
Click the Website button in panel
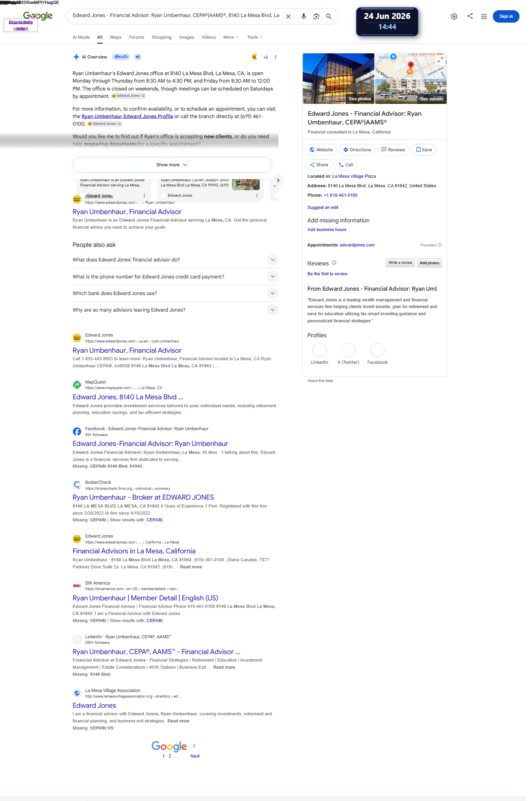tap(321, 150)
